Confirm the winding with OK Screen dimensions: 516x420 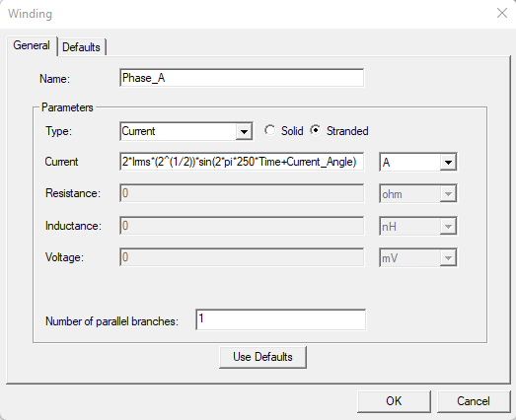[x=394, y=401]
